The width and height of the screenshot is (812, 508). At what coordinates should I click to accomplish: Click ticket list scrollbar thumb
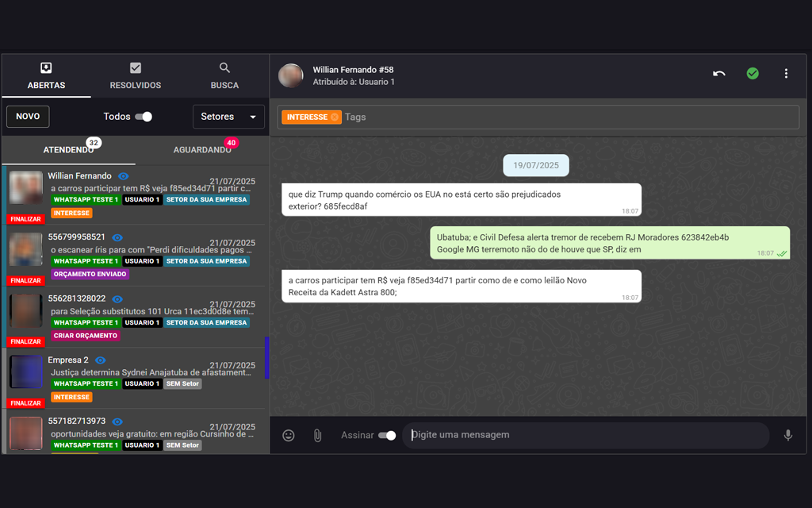267,358
